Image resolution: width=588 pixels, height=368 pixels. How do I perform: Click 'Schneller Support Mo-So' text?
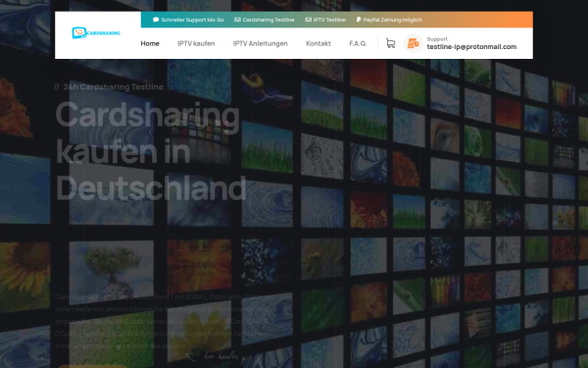(x=192, y=20)
